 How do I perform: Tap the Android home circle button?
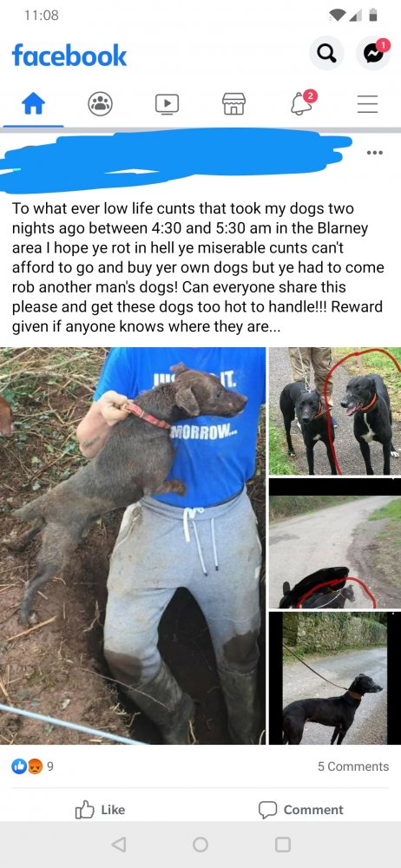(x=200, y=845)
